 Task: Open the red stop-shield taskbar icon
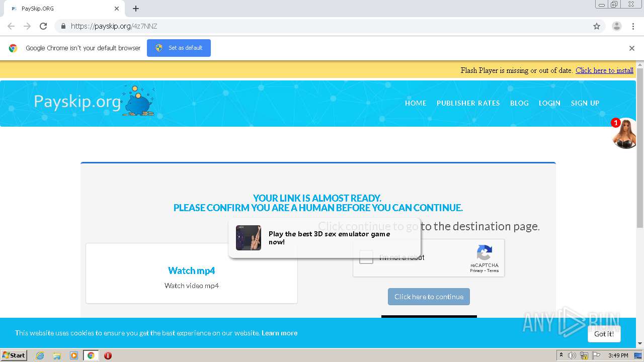click(x=108, y=355)
